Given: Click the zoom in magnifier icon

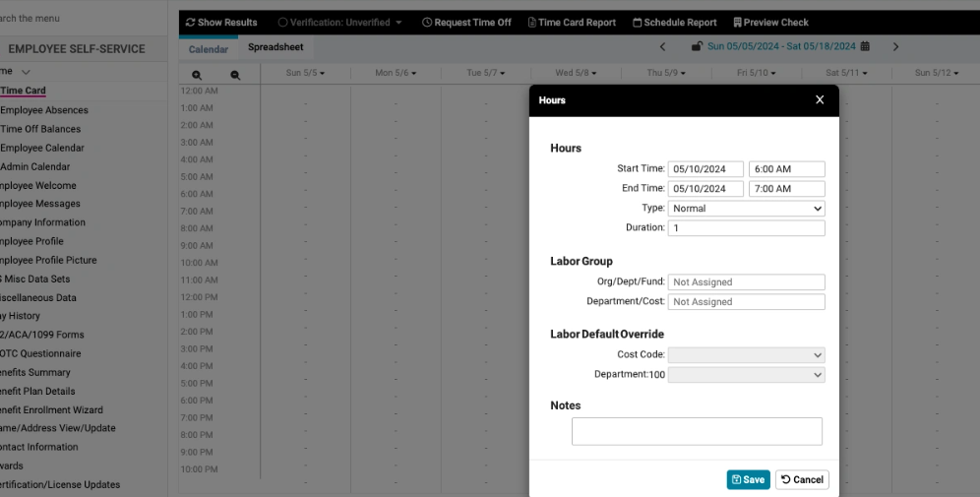Looking at the screenshot, I should [197, 75].
